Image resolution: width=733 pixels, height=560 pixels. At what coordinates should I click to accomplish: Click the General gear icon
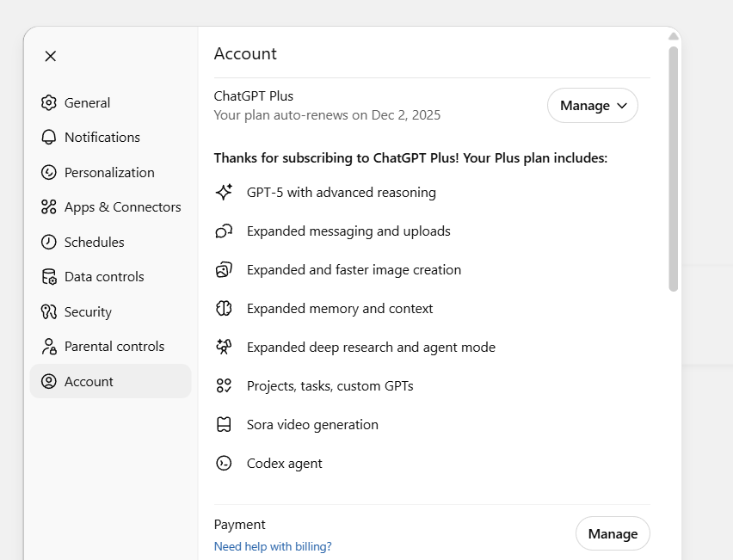49,103
